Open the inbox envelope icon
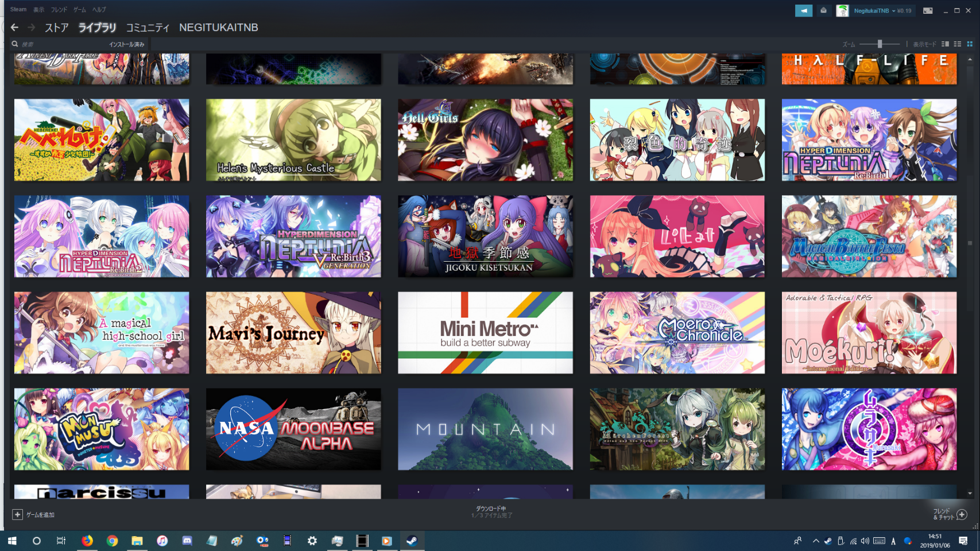The height and width of the screenshot is (551, 980). tap(823, 10)
